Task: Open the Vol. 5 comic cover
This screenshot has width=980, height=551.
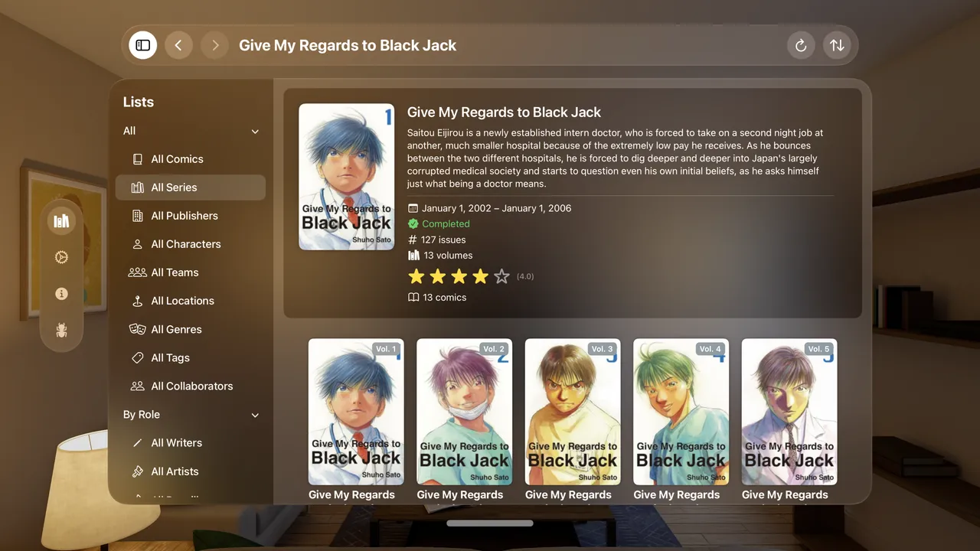Action: (x=789, y=412)
